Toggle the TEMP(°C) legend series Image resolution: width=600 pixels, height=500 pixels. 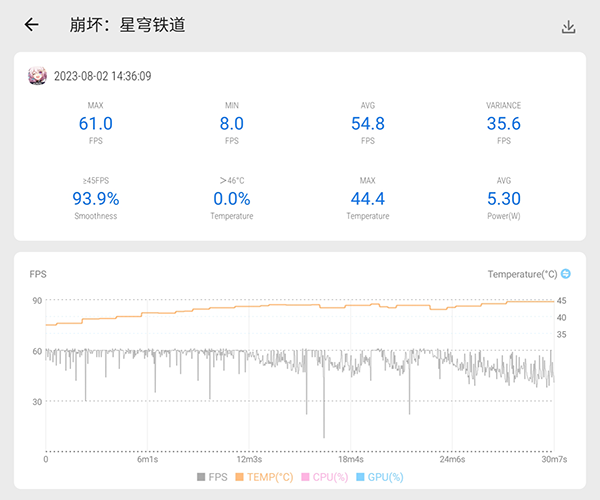click(x=264, y=477)
